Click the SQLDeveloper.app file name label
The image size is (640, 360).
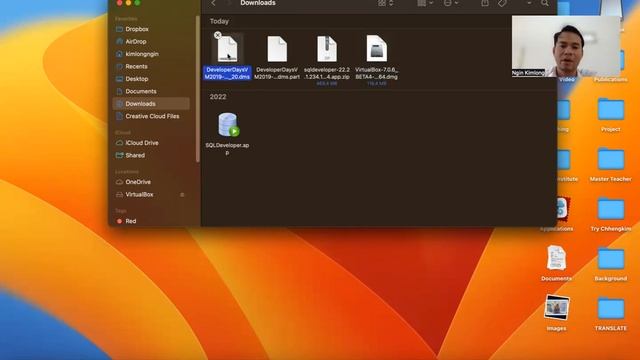pyautogui.click(x=227, y=149)
